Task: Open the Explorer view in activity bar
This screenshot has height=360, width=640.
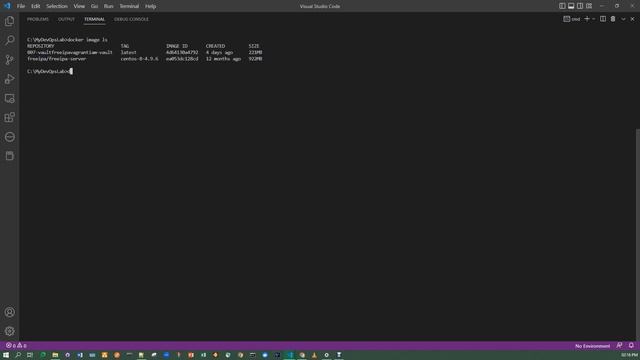Action: point(9,21)
